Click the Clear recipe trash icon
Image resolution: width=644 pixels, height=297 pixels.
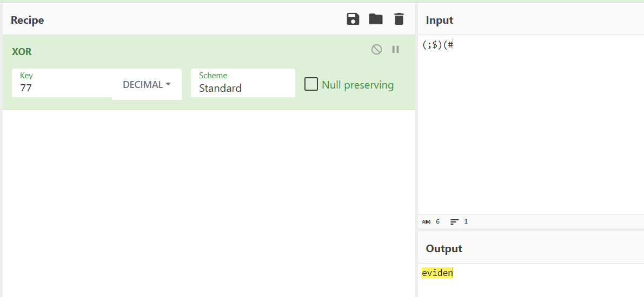coord(399,19)
